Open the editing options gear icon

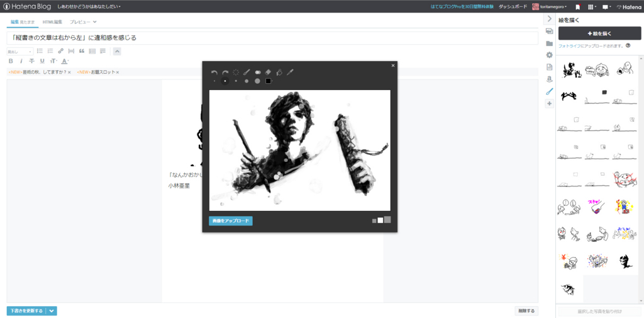click(550, 55)
